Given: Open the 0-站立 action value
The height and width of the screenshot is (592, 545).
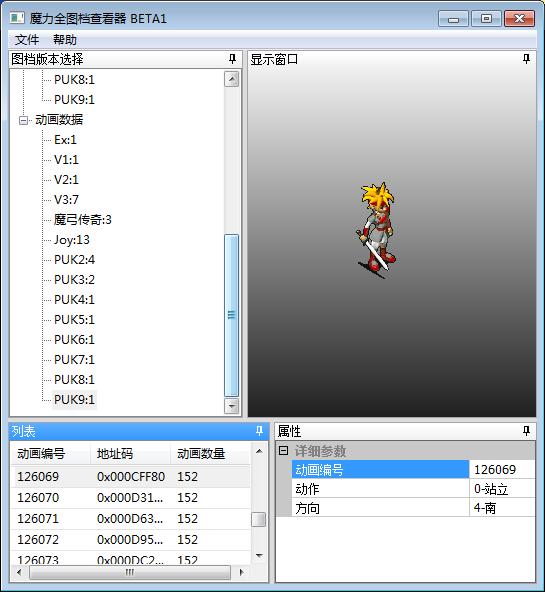Looking at the screenshot, I should (502, 489).
